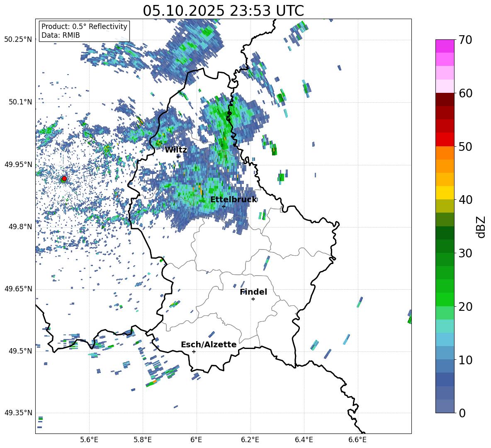Click the 50.1°N latitude label

pos(20,102)
